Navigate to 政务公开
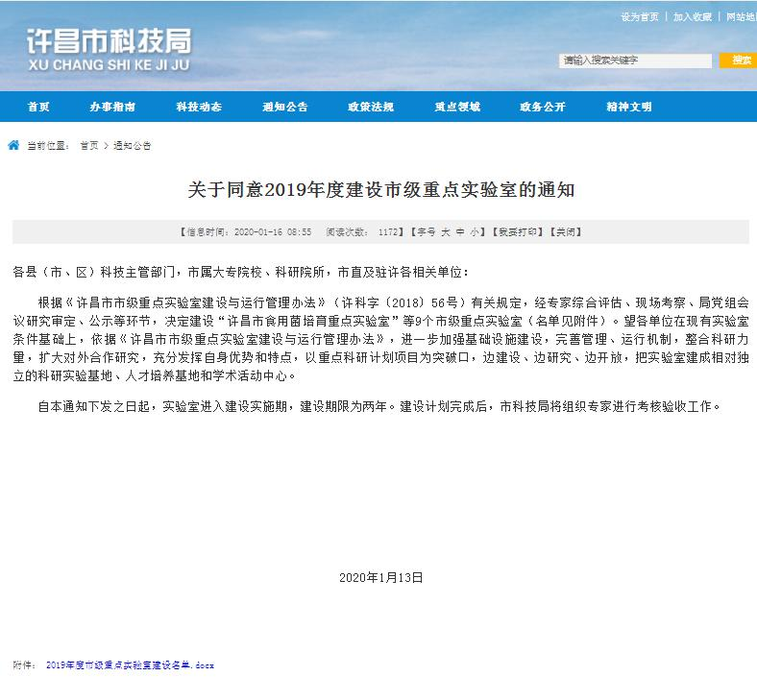Viewport: 757px width, 700px height. click(x=543, y=107)
